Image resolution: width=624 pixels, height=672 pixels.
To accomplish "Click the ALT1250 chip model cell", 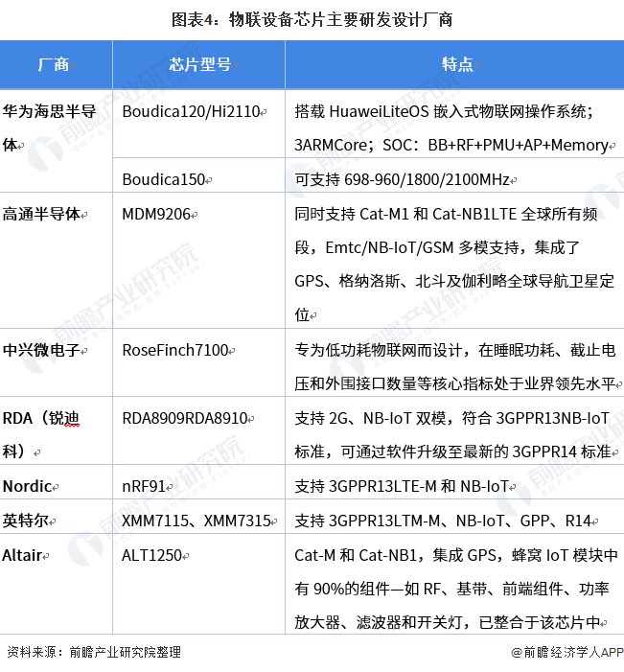I will pos(198,584).
